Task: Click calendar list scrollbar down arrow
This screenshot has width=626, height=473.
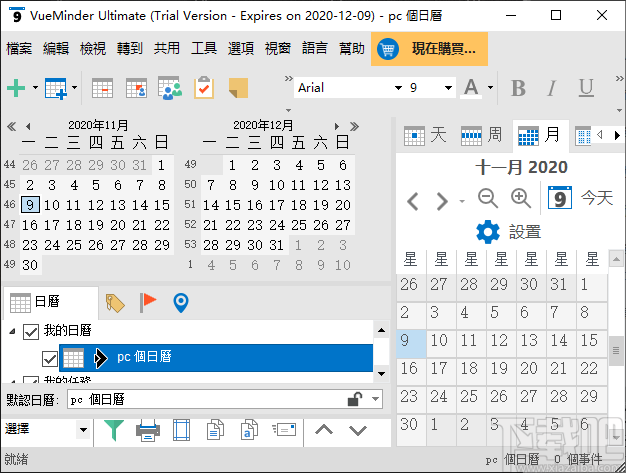Action: 381,374
